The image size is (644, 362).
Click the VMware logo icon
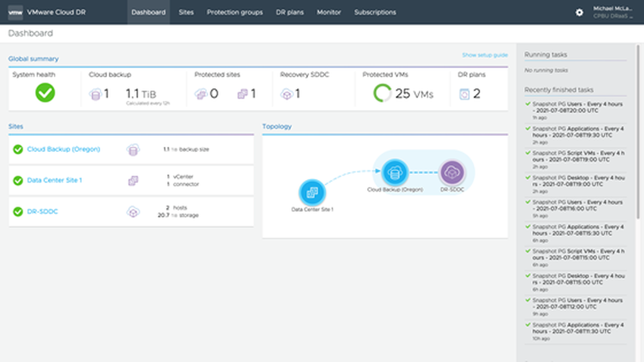point(16,12)
